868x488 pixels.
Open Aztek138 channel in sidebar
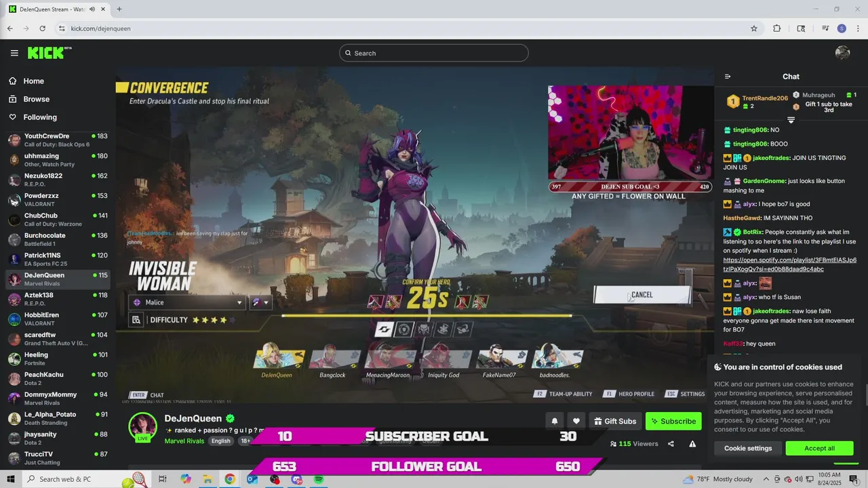click(x=58, y=299)
